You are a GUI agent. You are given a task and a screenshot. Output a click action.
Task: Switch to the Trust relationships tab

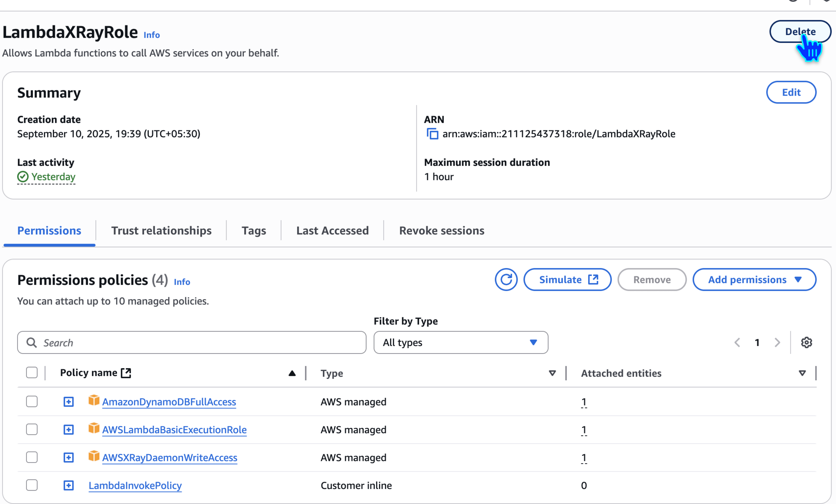[x=161, y=231]
